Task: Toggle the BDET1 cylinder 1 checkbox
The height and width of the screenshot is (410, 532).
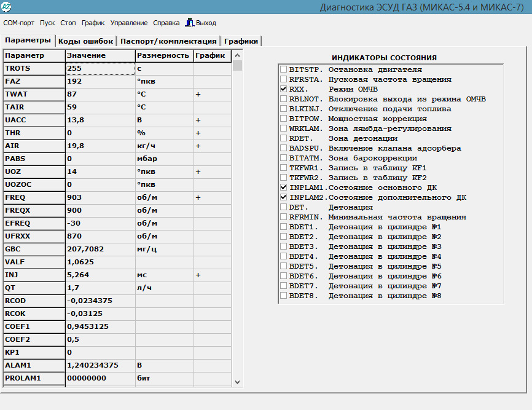Action: 284,227
